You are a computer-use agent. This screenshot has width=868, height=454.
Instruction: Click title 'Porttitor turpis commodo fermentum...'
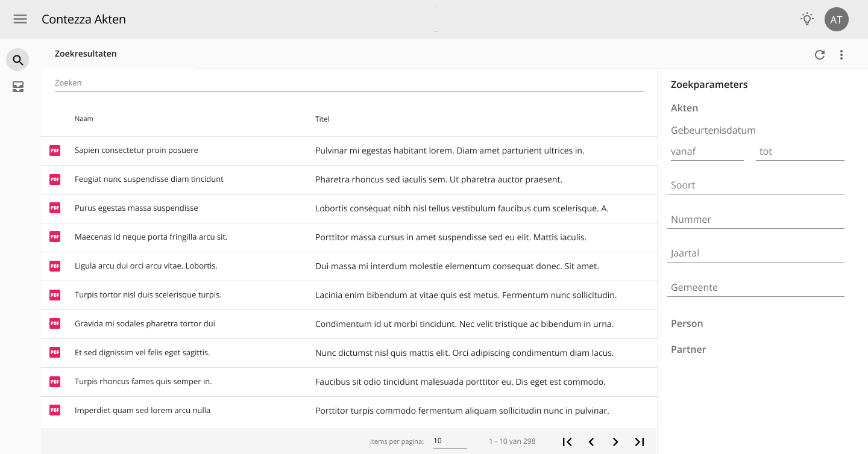462,411
